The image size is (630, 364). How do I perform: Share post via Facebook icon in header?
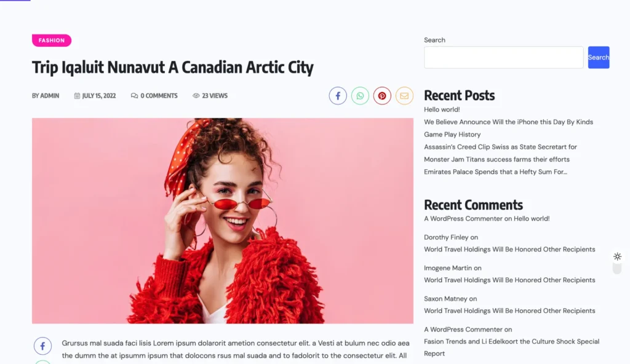[x=338, y=96]
